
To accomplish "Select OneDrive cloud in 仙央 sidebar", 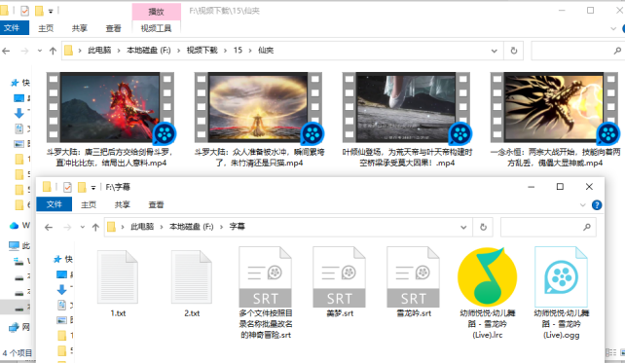I will 14,226.
